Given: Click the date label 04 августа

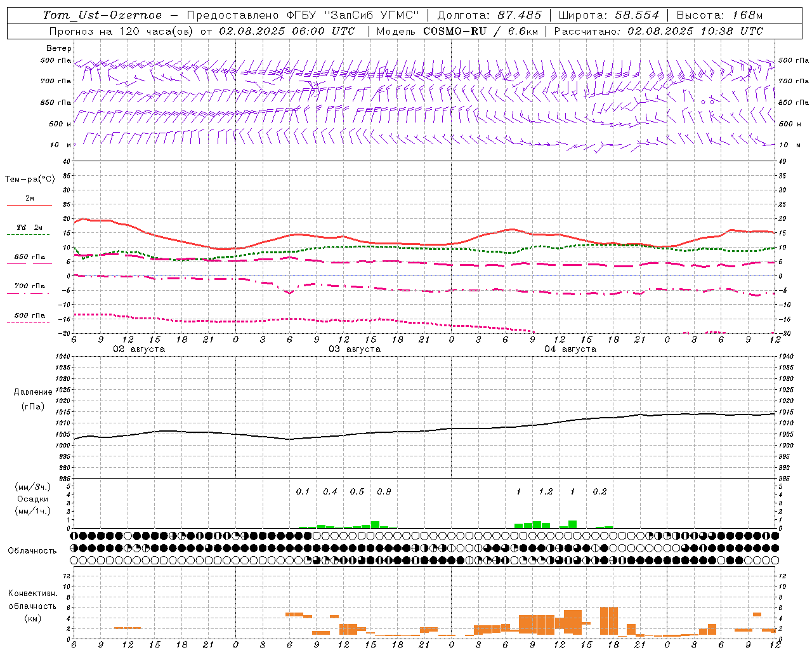Looking at the screenshot, I should point(570,349).
